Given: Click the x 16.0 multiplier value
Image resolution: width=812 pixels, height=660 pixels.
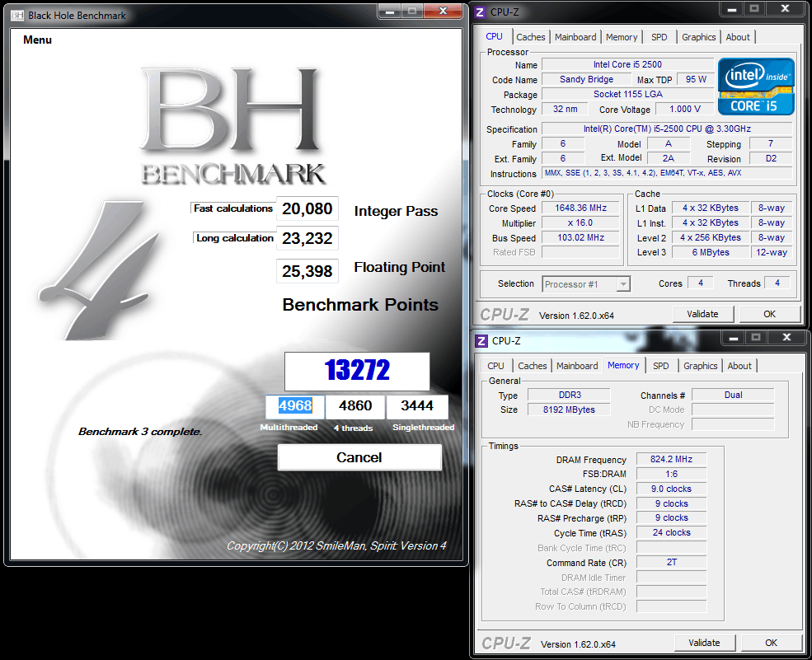Looking at the screenshot, I should [x=580, y=223].
